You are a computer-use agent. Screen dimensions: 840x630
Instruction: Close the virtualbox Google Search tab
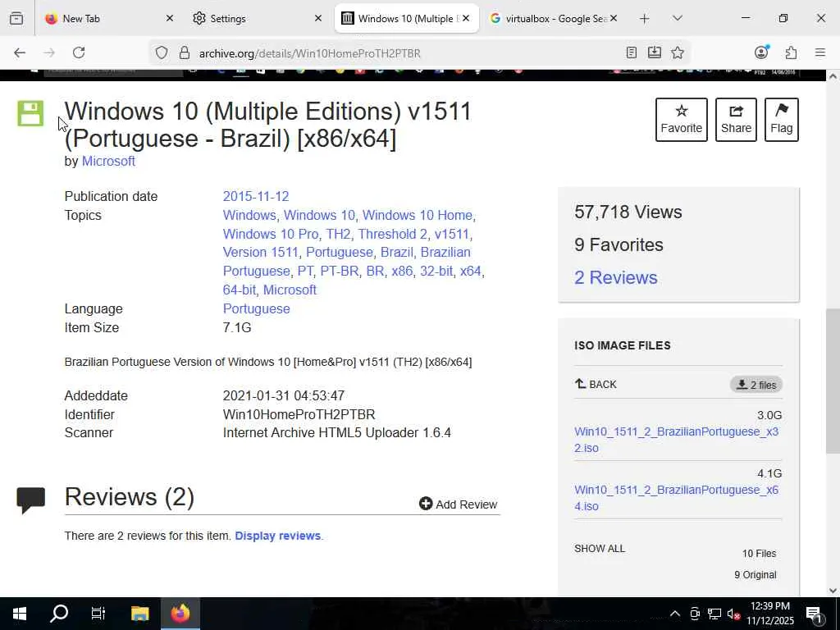pyautogui.click(x=614, y=18)
